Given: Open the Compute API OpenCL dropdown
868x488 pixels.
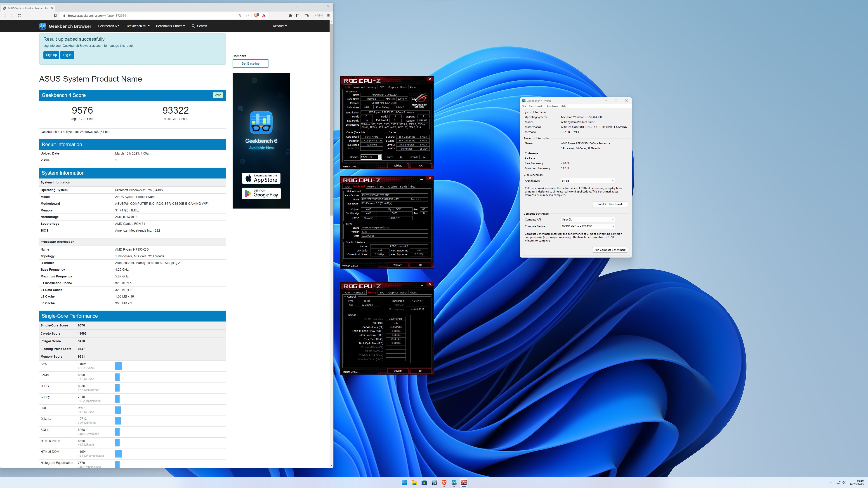Looking at the screenshot, I should (x=588, y=220).
